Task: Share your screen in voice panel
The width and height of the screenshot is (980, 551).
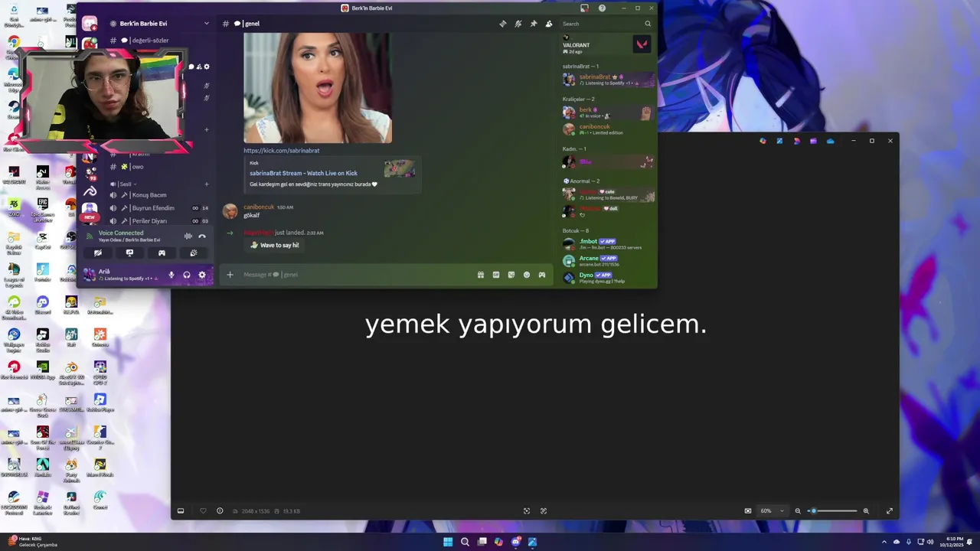Action: click(129, 253)
